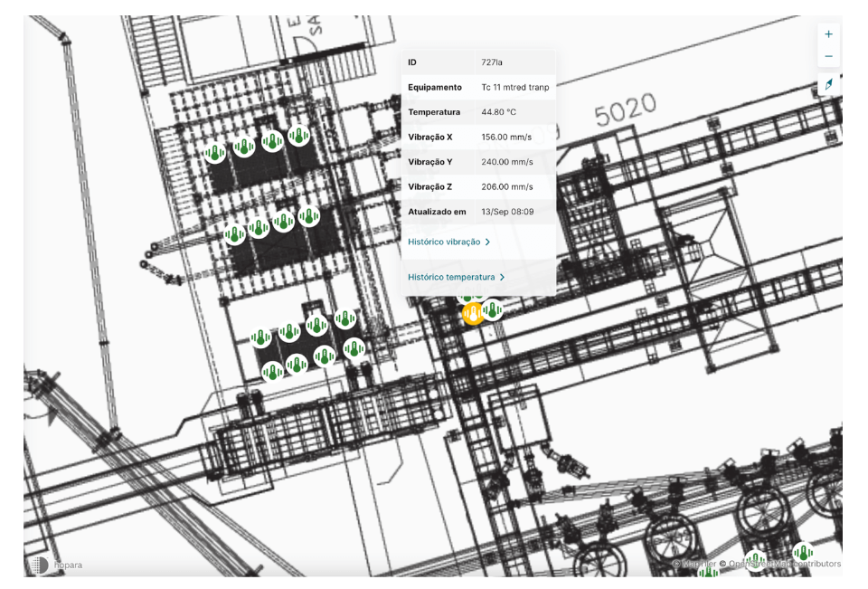The width and height of the screenshot is (868, 589).
Task: Click the Equipamento value Tc 11 mtred tranp
Action: click(x=514, y=88)
